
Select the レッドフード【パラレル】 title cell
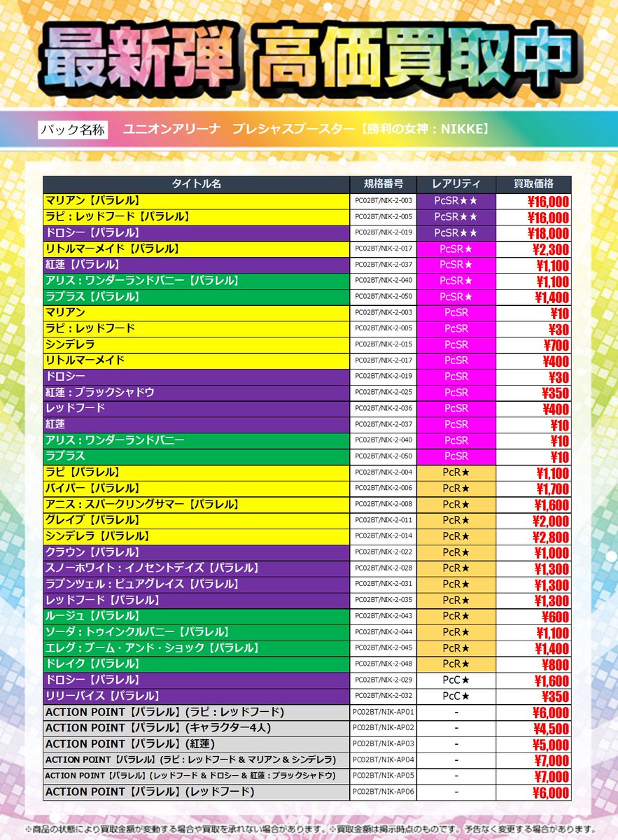coord(197,601)
